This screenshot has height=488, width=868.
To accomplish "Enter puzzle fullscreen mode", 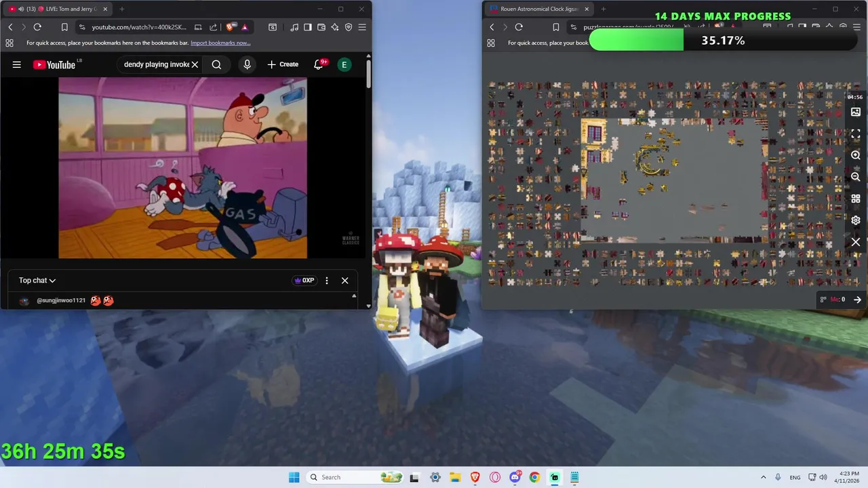I will click(856, 134).
